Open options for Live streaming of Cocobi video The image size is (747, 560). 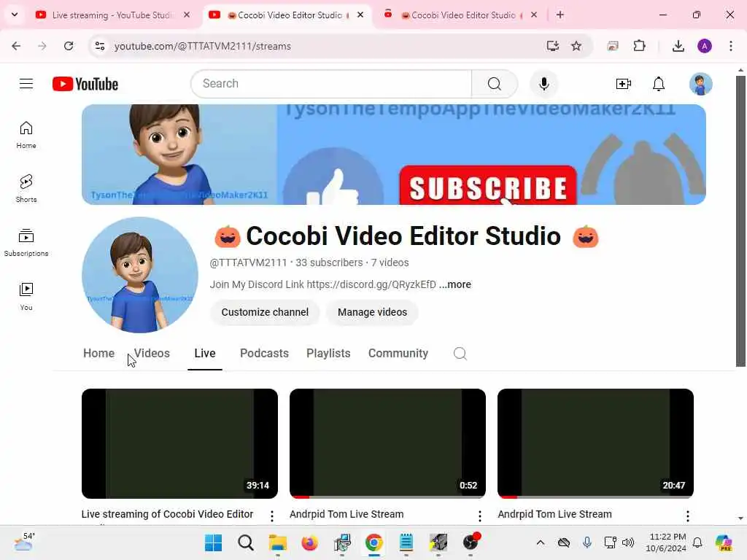point(271,516)
